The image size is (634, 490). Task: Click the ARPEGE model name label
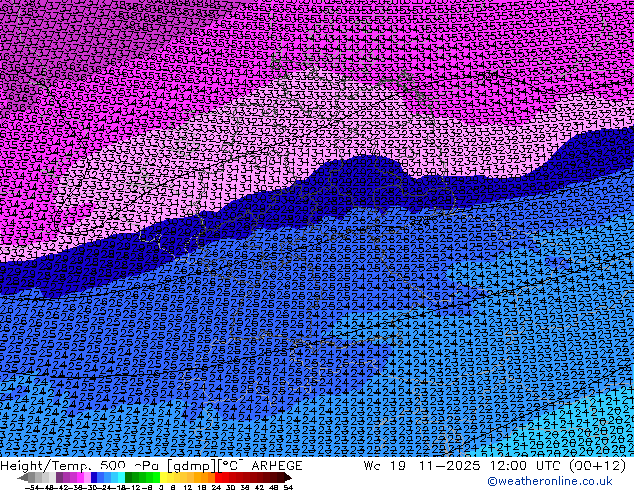point(277,466)
